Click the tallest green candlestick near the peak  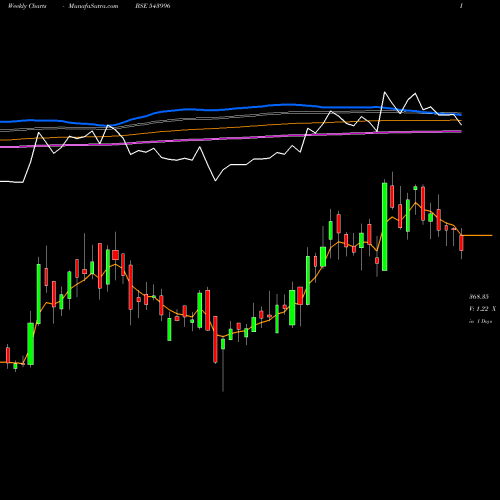[x=385, y=227]
